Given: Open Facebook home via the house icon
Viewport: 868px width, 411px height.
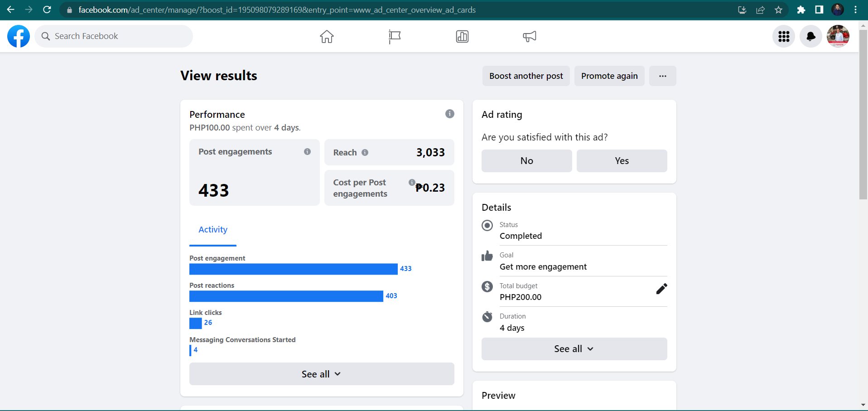Looking at the screenshot, I should click(327, 36).
